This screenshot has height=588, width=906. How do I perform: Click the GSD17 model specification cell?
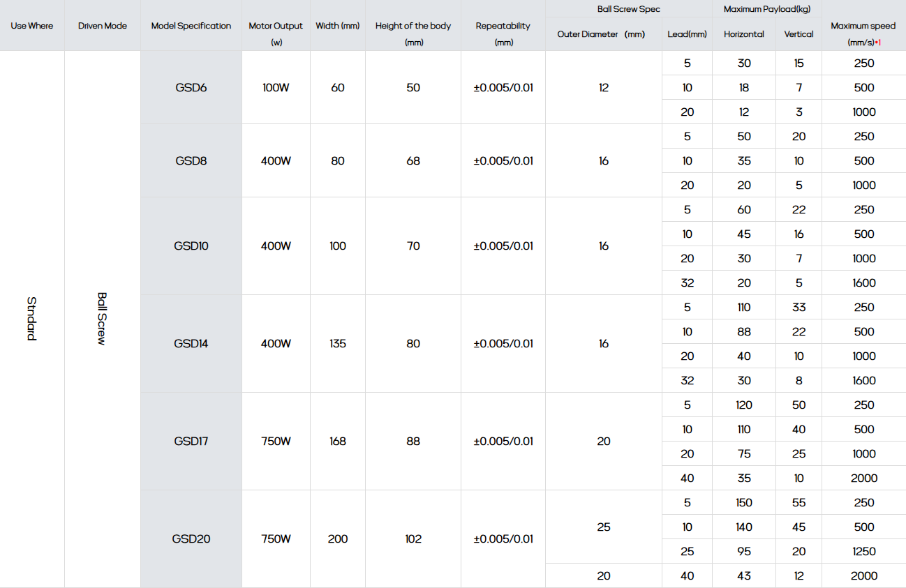tap(191, 442)
